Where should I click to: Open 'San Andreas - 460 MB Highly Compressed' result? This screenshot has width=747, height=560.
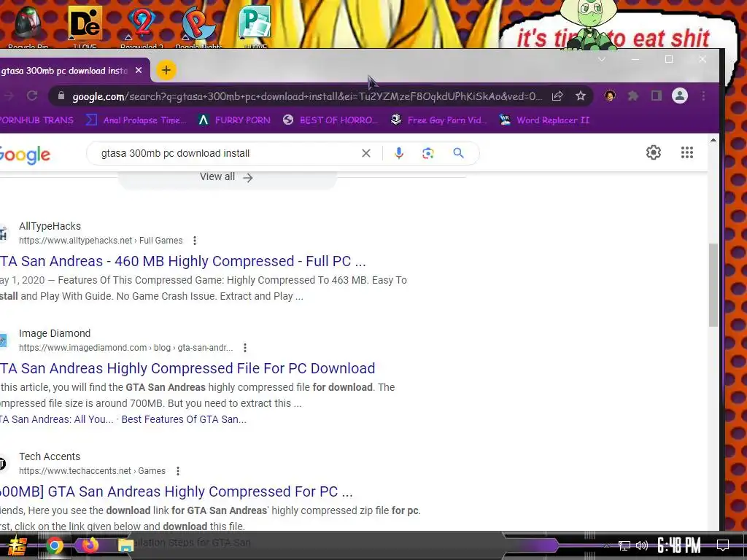point(183,261)
